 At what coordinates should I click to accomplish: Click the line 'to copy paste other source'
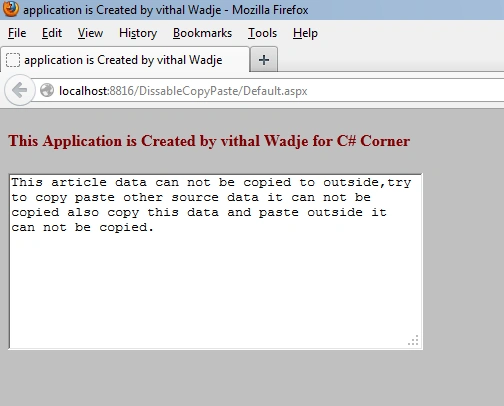[191, 198]
